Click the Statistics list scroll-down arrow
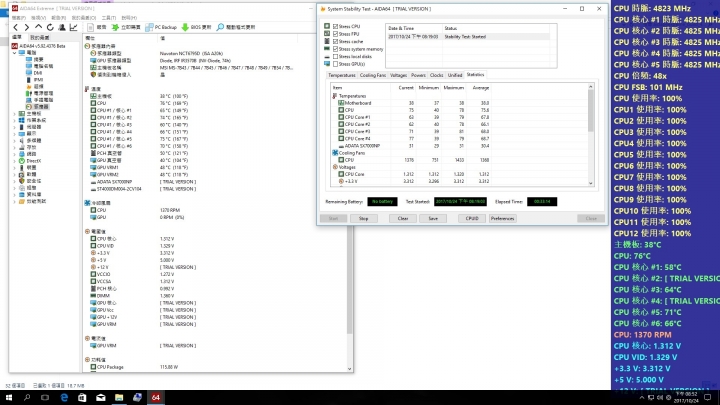This screenshot has width=720, height=405. click(591, 183)
